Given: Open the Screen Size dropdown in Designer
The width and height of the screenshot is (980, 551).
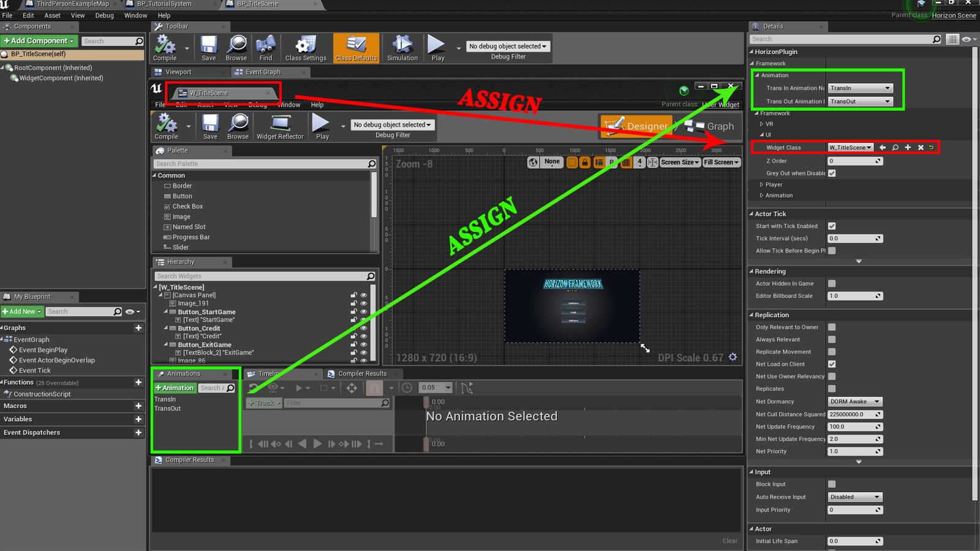Looking at the screenshot, I should click(679, 162).
